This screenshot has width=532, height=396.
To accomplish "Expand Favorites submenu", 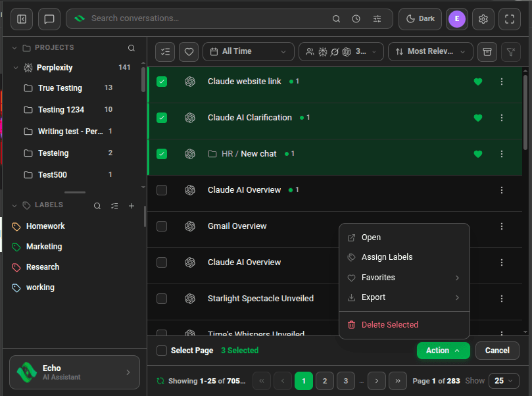I will [404, 278].
